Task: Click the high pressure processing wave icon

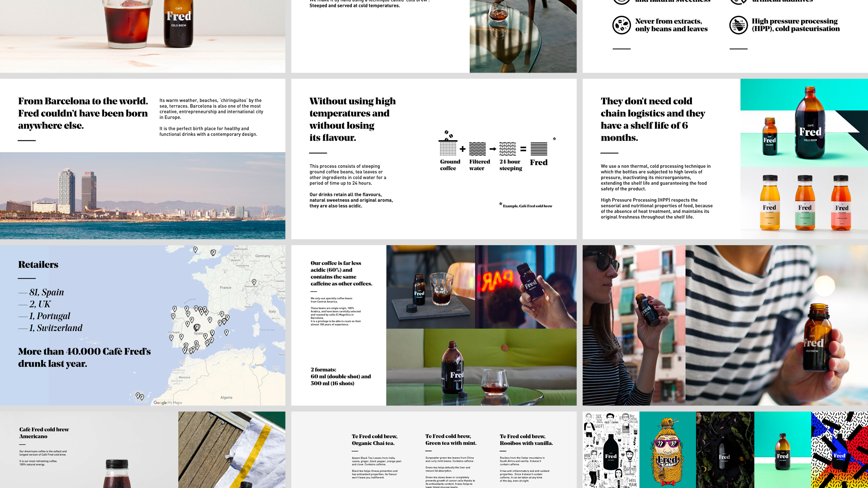Action: (738, 25)
